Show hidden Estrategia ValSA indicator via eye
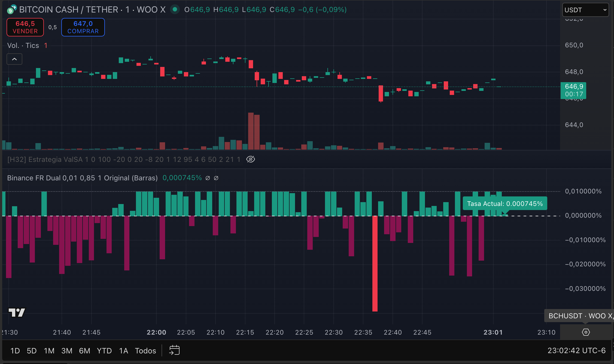Image resolution: width=614 pixels, height=364 pixels. [251, 159]
